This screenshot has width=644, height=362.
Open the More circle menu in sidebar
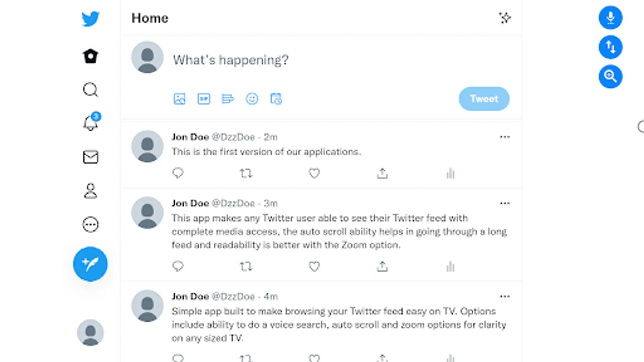pyautogui.click(x=90, y=224)
